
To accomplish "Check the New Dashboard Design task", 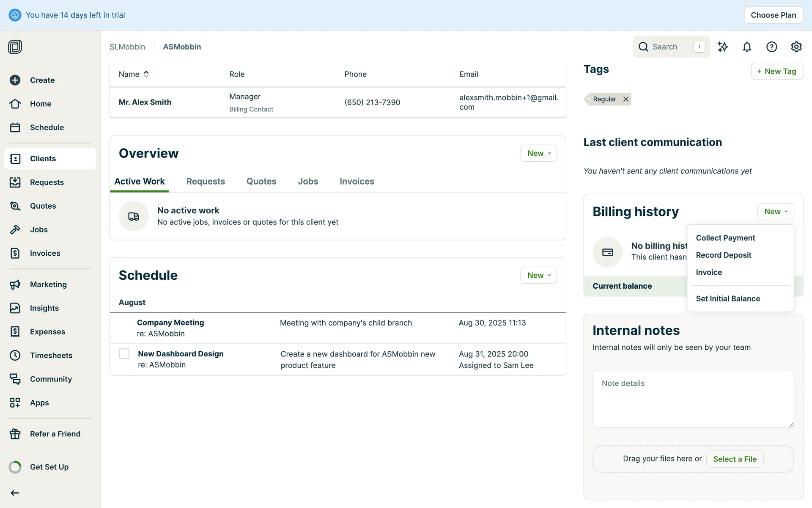I will point(124,353).
